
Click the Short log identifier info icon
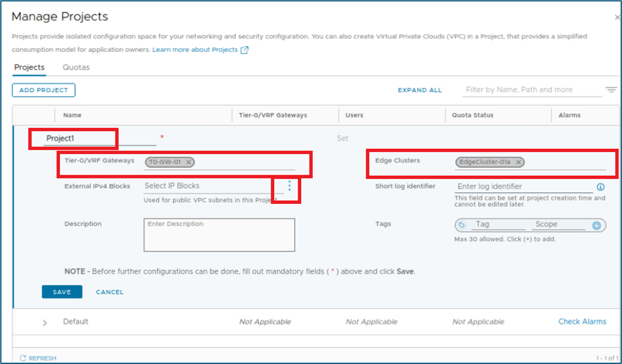(600, 187)
